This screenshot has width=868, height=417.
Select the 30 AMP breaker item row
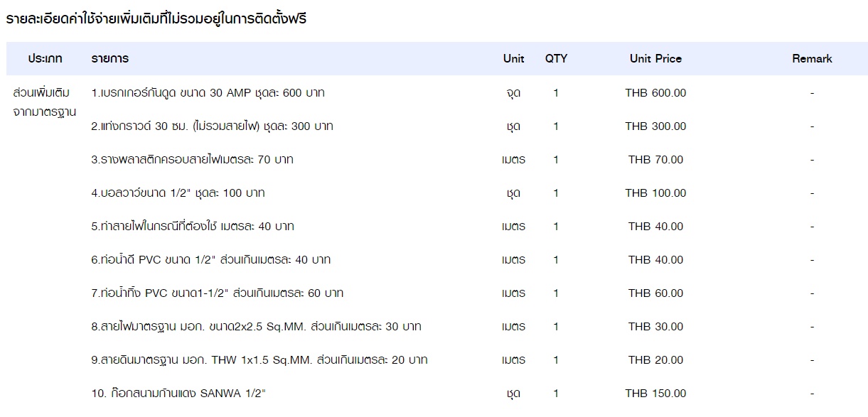click(x=437, y=92)
